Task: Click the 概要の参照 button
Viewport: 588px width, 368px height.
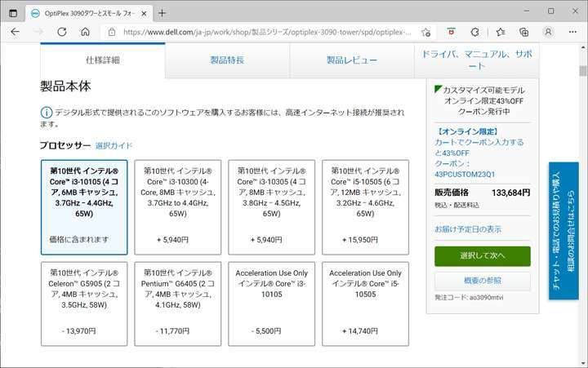Action: click(x=483, y=281)
